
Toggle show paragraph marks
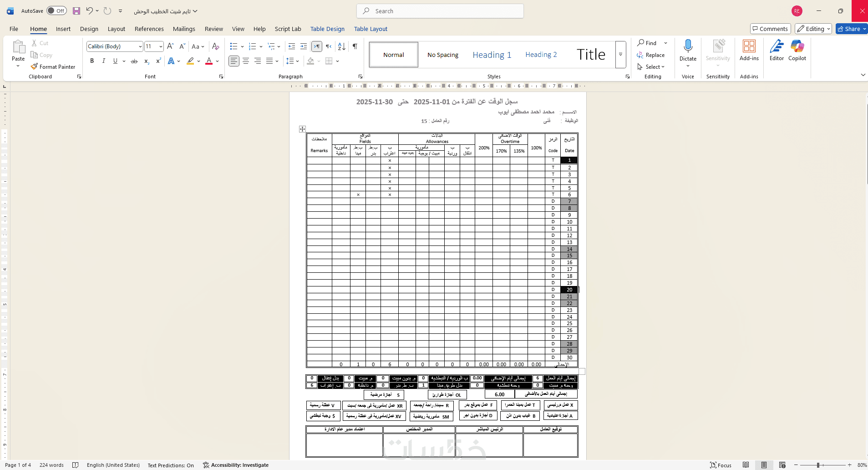(355, 46)
